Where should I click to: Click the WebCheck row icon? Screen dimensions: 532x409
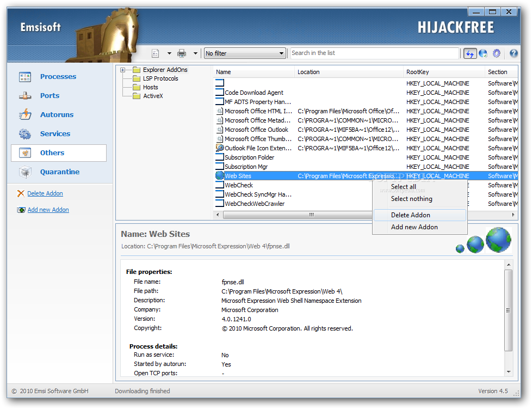pos(220,185)
